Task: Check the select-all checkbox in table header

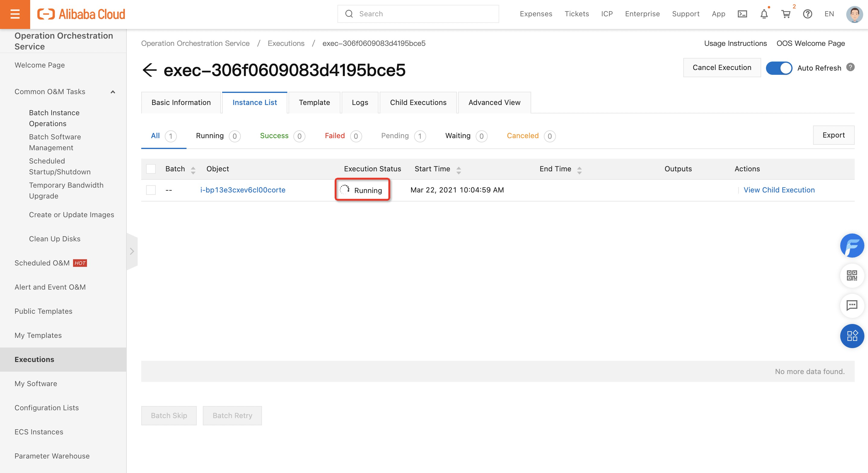Action: [151, 169]
